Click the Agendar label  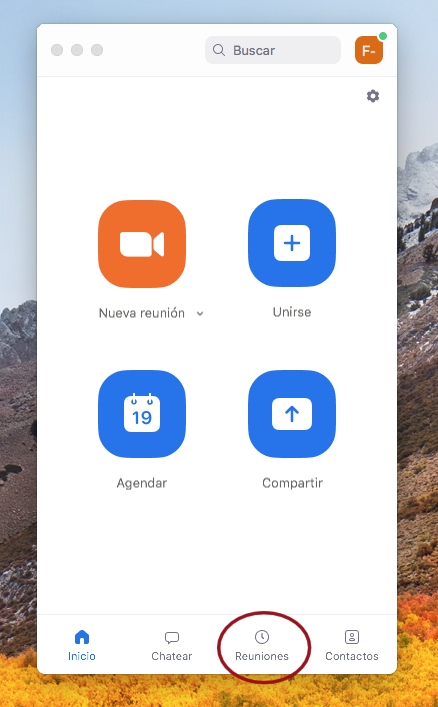tap(142, 483)
